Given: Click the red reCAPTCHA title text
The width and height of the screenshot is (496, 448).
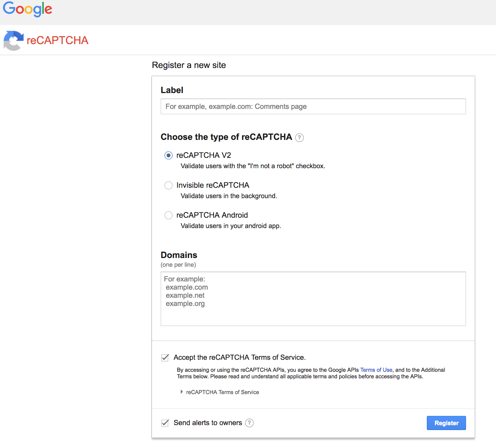Looking at the screenshot, I should (58, 40).
